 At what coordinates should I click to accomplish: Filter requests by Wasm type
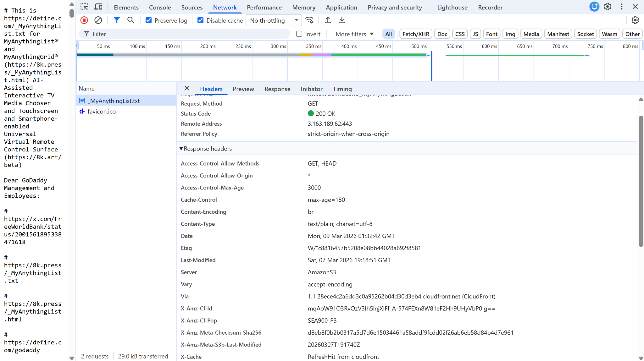609,34
